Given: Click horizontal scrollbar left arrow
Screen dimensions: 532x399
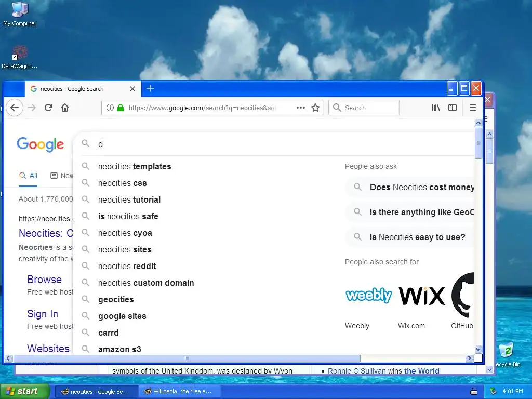Looking at the screenshot, I should click(8, 358).
